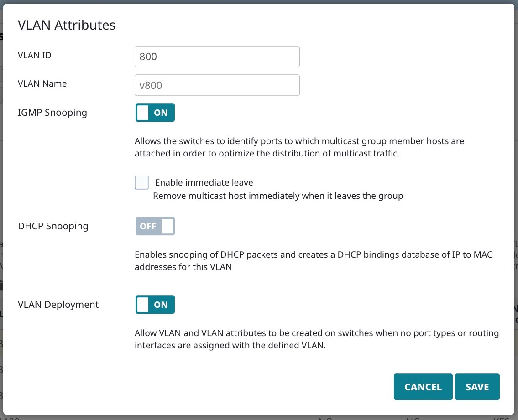Enable the DHCP Snooping toggle
The image size is (518, 420).
point(155,226)
